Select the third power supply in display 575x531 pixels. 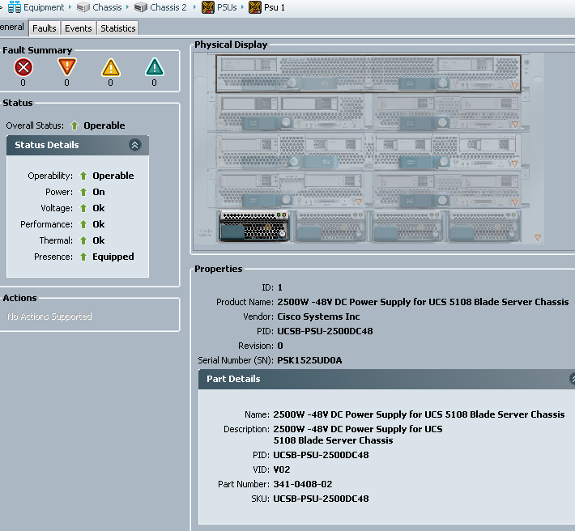(x=407, y=226)
